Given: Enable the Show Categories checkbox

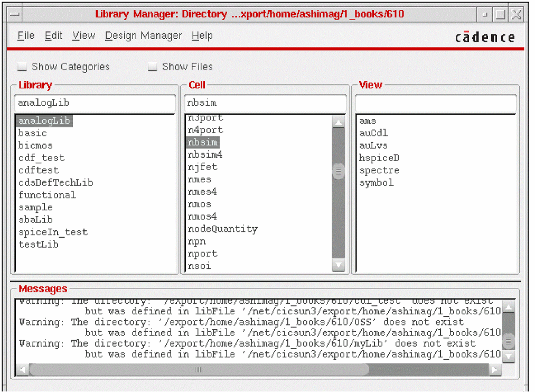Looking at the screenshot, I should point(22,67).
